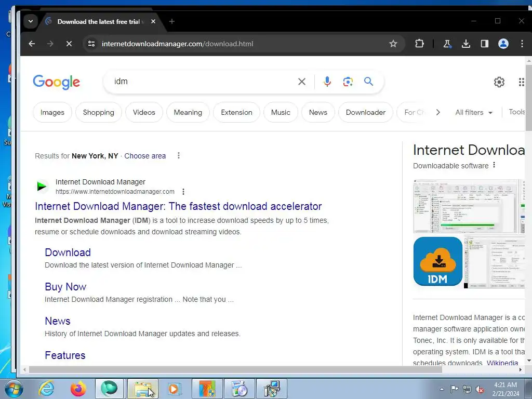Open the Download sitelink
The height and width of the screenshot is (399, 532).
pos(68,252)
